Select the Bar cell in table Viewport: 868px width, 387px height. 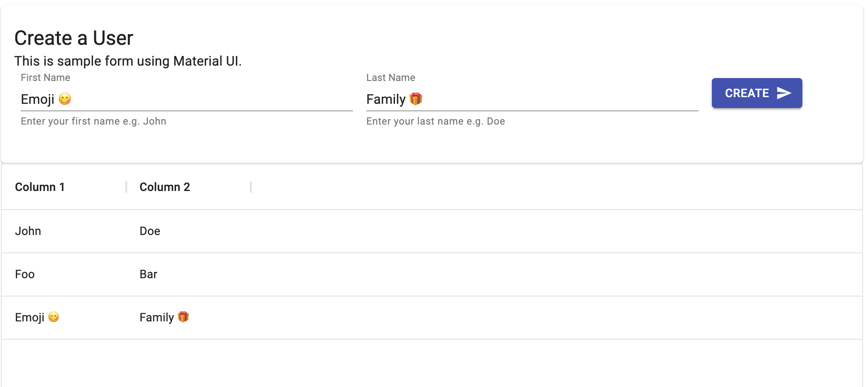point(189,274)
